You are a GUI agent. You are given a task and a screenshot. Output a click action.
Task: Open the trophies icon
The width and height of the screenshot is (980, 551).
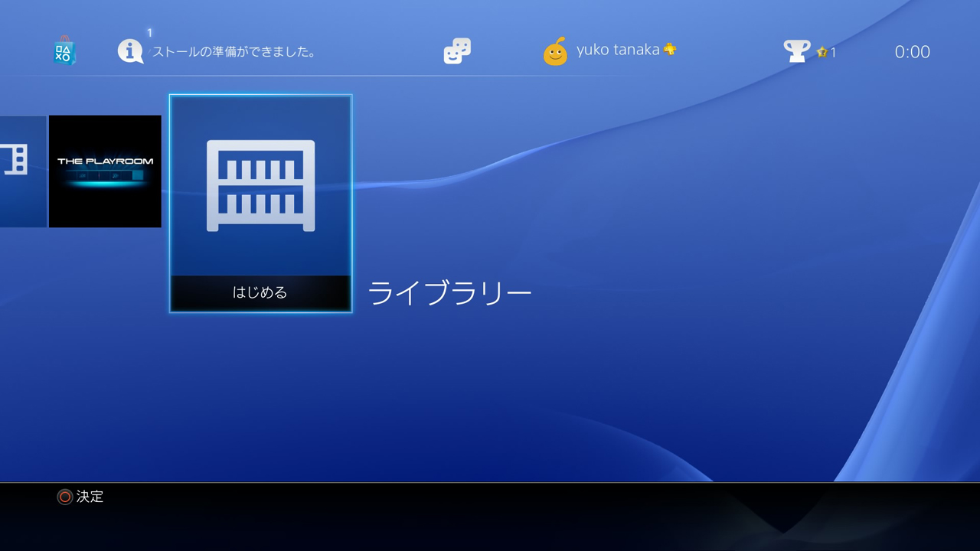pos(796,51)
